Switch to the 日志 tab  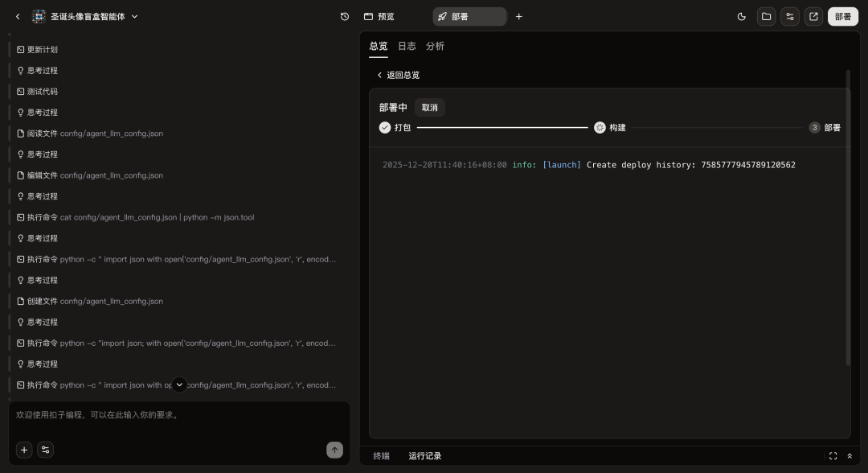[407, 46]
